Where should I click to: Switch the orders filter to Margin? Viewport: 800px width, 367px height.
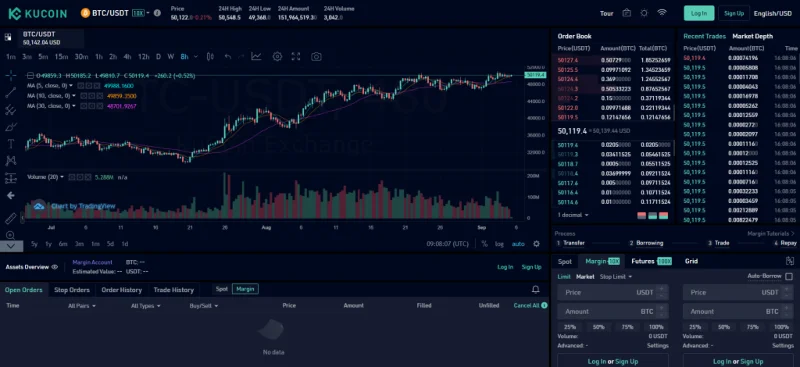coord(245,289)
